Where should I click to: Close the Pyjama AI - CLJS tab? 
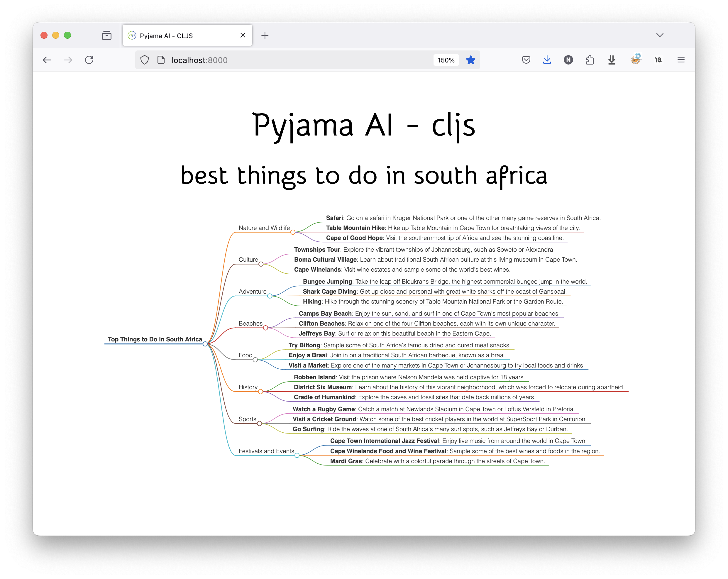pyautogui.click(x=243, y=35)
